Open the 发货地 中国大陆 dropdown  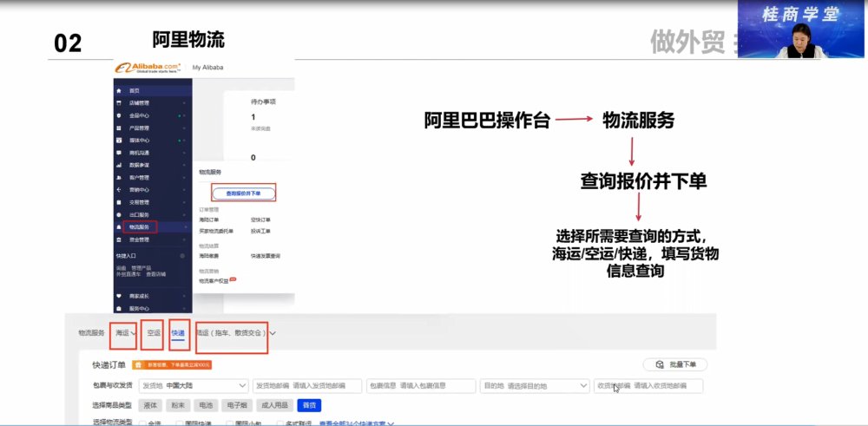pos(194,385)
